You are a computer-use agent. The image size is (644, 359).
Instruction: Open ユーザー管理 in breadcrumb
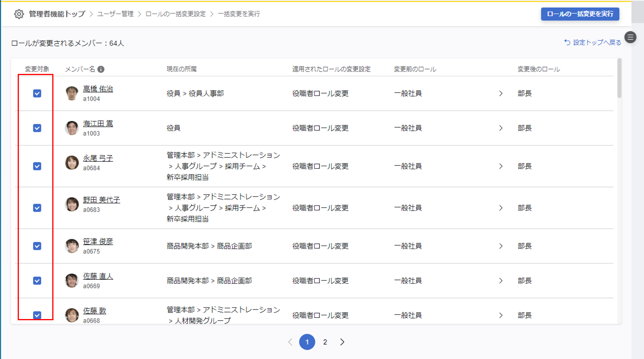click(x=115, y=14)
